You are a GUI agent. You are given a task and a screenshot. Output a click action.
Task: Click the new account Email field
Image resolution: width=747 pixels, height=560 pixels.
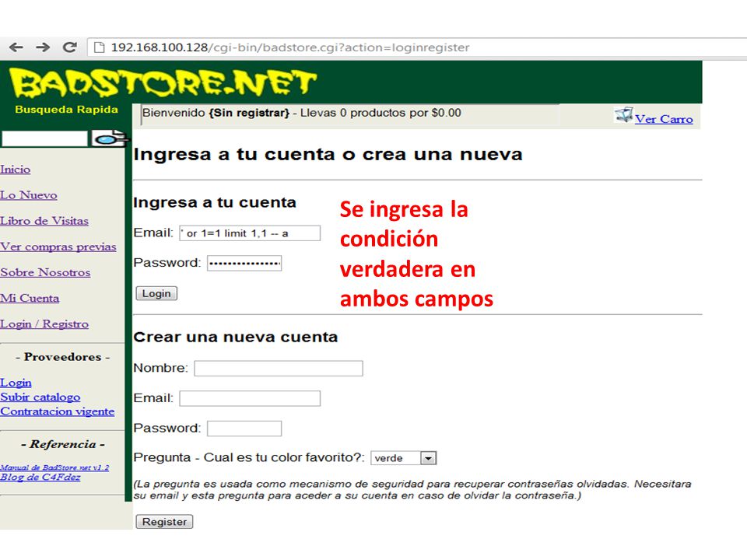(x=250, y=398)
